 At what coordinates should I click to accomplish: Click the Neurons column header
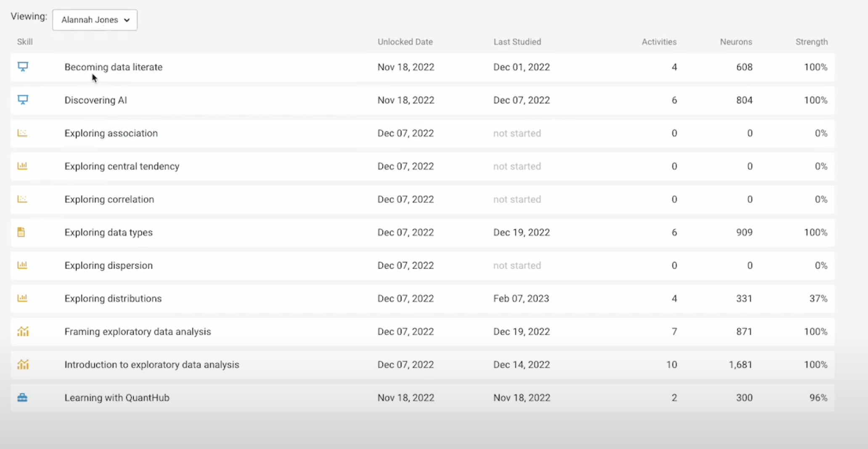pos(736,42)
